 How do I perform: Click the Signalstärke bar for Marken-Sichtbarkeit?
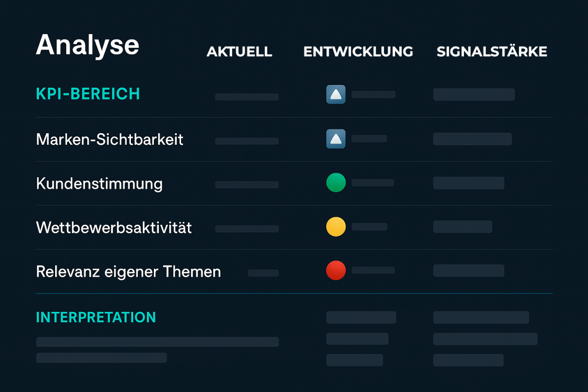(x=472, y=139)
